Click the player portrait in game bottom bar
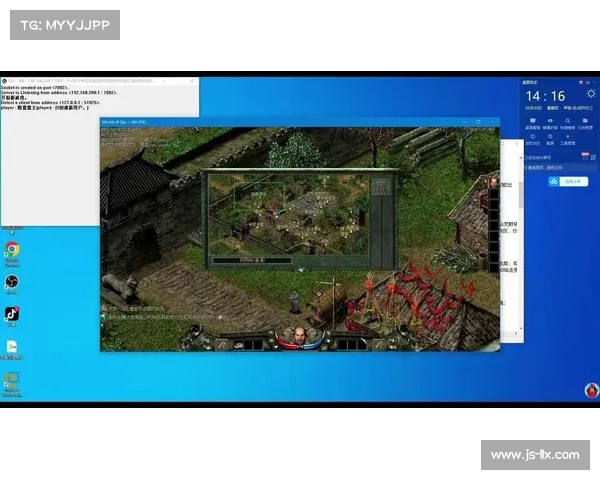This screenshot has width=600, height=480. [x=300, y=336]
